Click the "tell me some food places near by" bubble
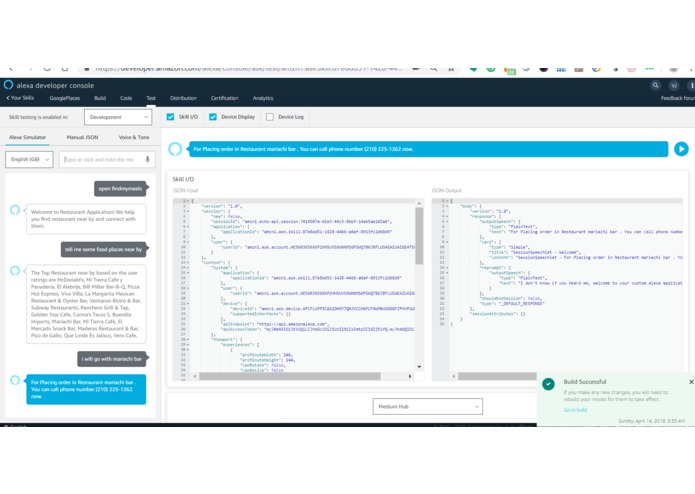The image size is (695, 494). tap(103, 249)
